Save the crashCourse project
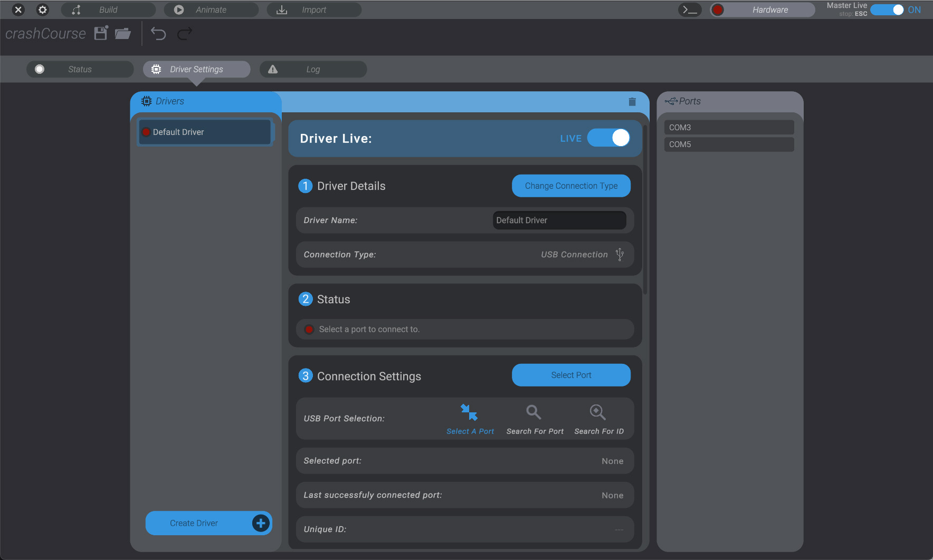Viewport: 933px width, 560px height. [x=100, y=33]
